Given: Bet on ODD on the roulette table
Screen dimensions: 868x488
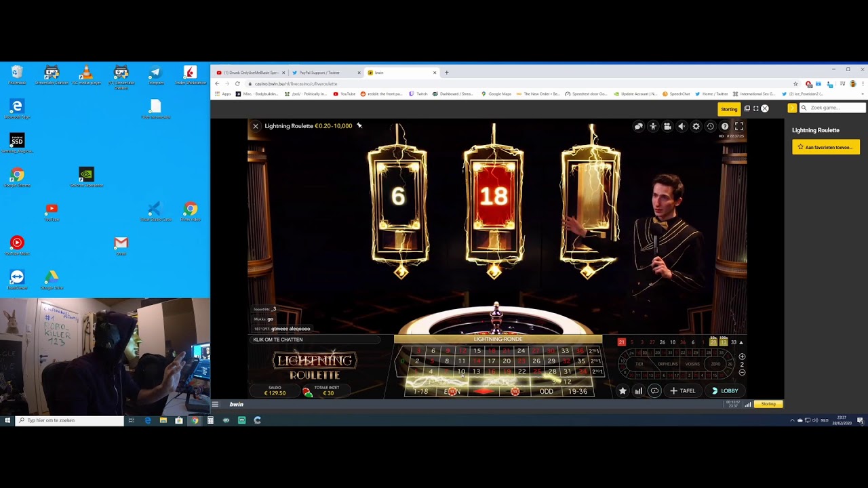Looking at the screenshot, I should coord(547,391).
